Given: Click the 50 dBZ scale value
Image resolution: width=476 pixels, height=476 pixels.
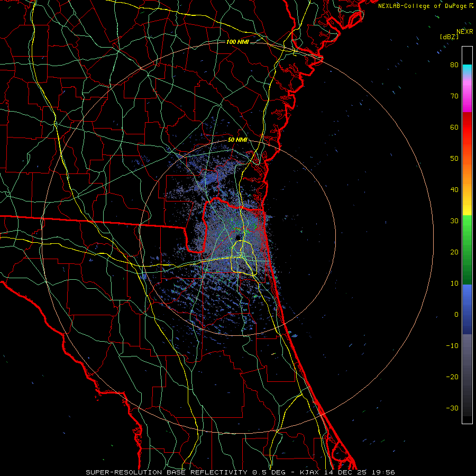Looking at the screenshot, I should tap(454, 159).
